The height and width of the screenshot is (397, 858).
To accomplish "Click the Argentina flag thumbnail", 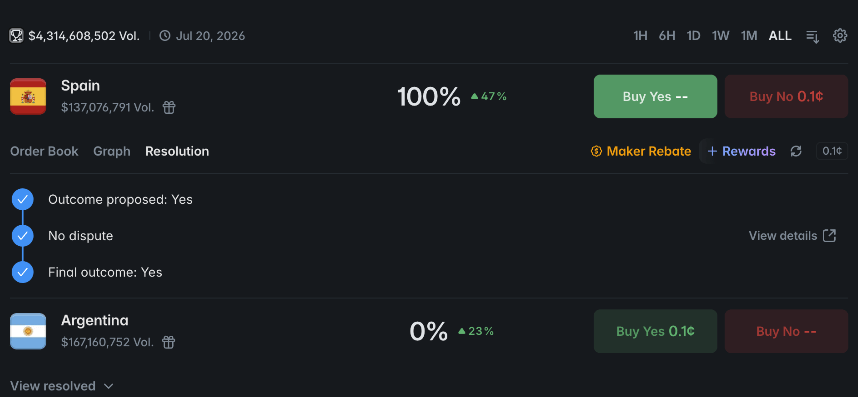I will pos(28,331).
